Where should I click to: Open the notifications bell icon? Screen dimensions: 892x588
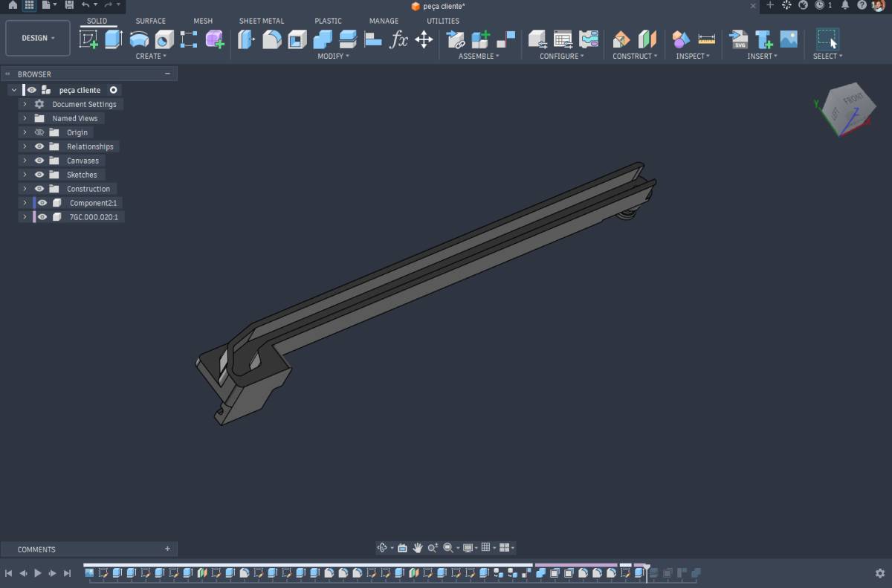845,5
